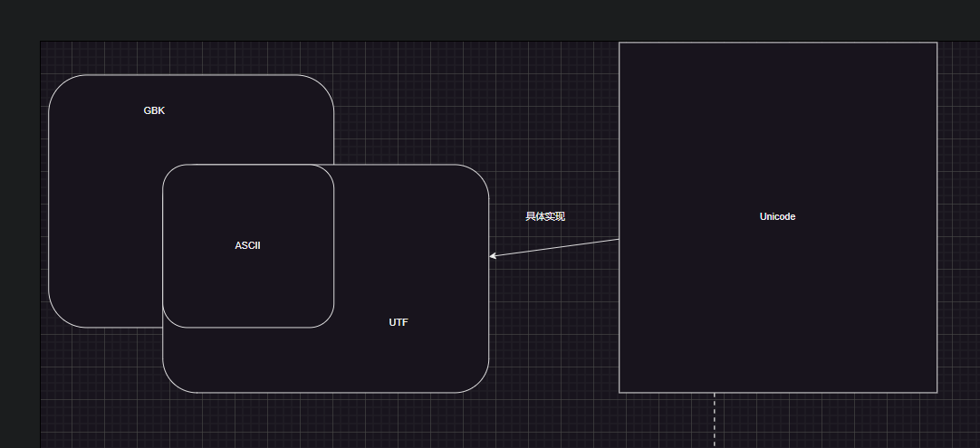
Task: Select the Unicode text label
Action: pos(777,216)
